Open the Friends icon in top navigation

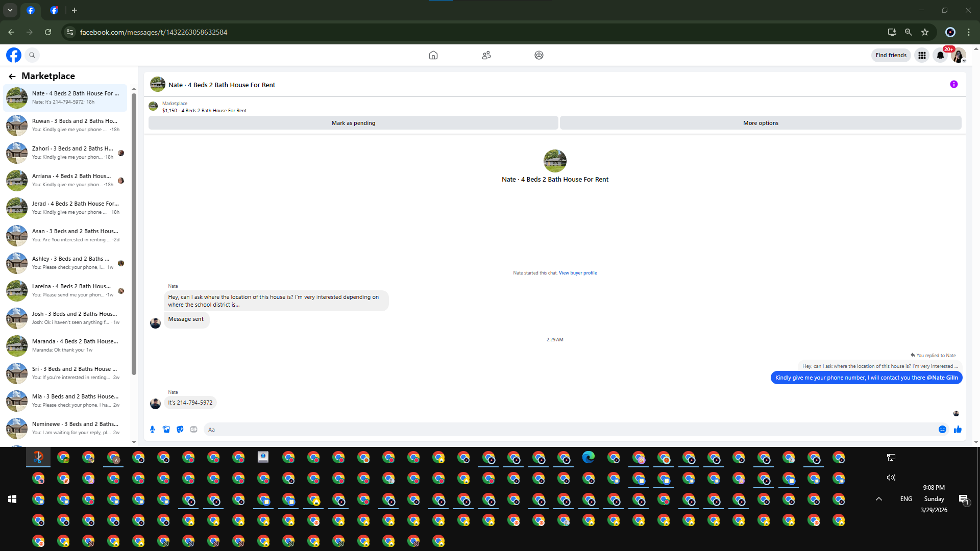coord(486,55)
